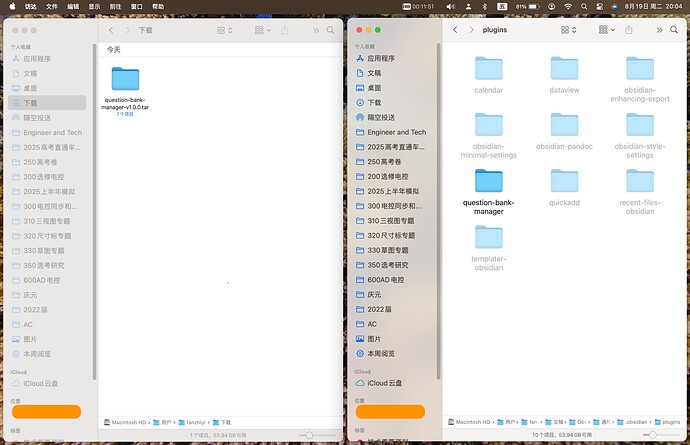Open the 文件 menu in menu bar
Image resolution: width=690 pixels, height=445 pixels.
(x=51, y=6)
